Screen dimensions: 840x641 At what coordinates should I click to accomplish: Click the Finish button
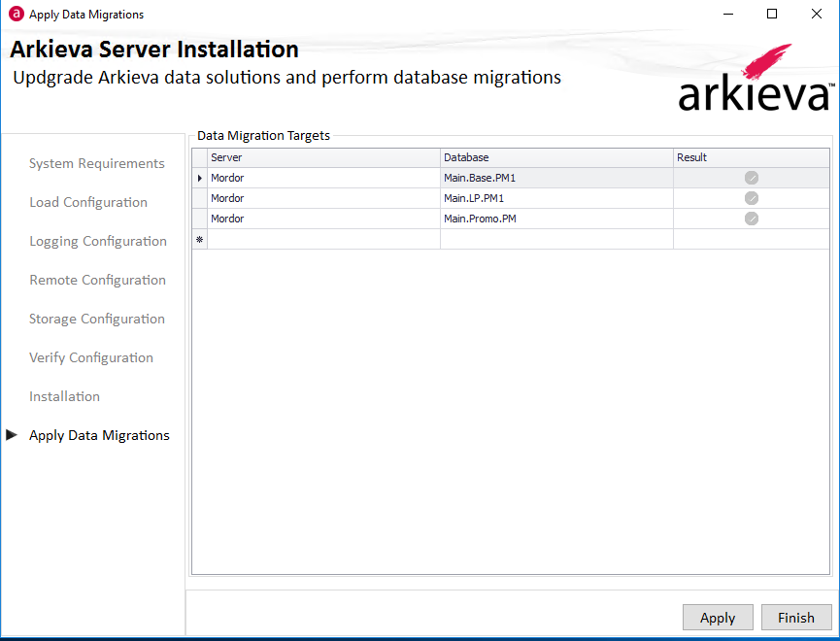796,618
